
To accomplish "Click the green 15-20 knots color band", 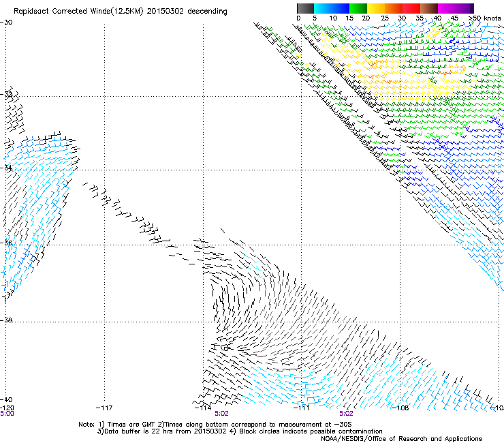I will (358, 8).
